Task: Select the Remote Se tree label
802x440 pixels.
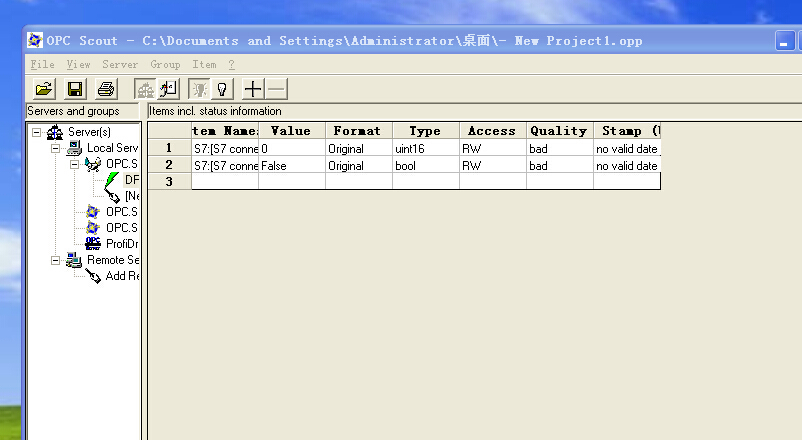Action: click(113, 260)
